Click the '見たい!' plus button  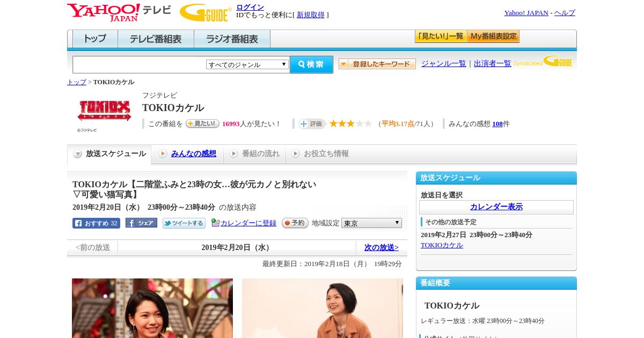[x=202, y=123]
